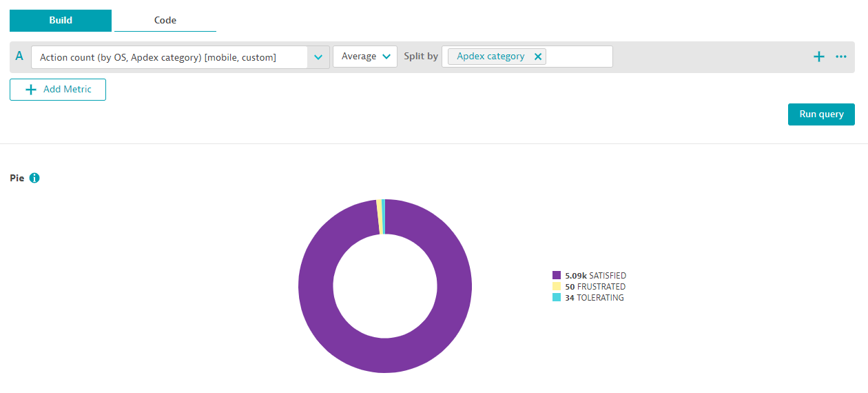This screenshot has width=868, height=393.
Task: Click the 34 TOLERATING legend label
Action: tap(594, 298)
